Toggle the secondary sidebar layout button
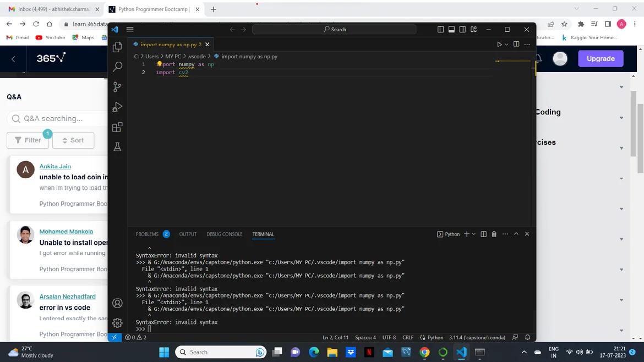This screenshot has width=644, height=362. tap(462, 30)
